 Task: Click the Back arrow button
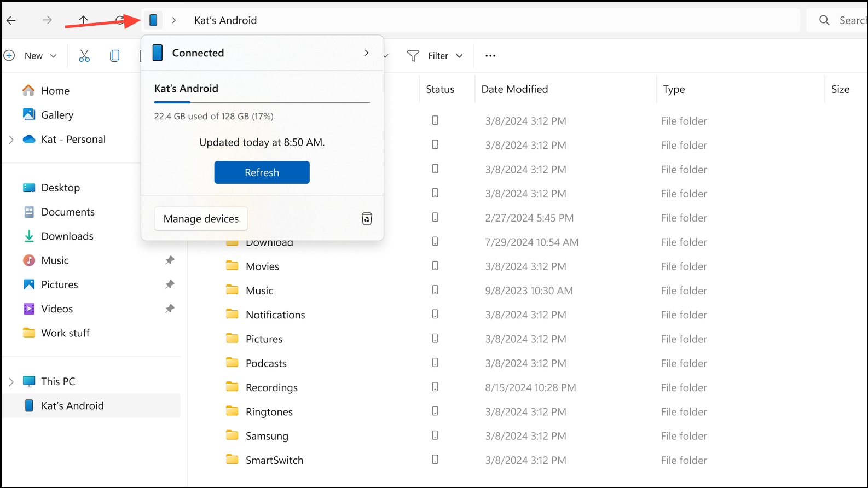11,20
